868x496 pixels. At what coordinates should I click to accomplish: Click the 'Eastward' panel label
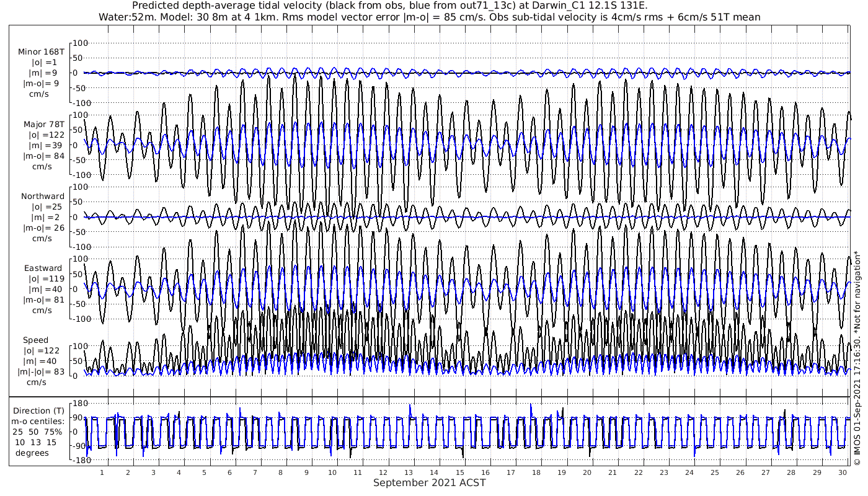pos(43,268)
